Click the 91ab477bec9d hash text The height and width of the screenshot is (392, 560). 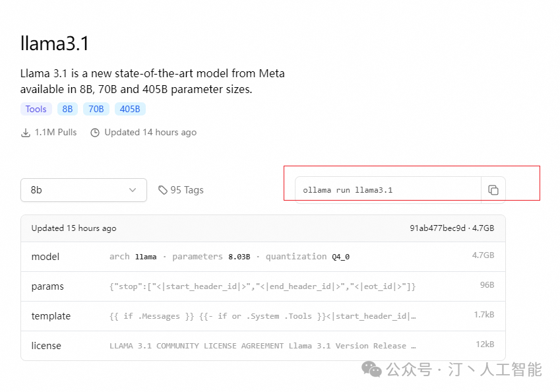coord(437,228)
